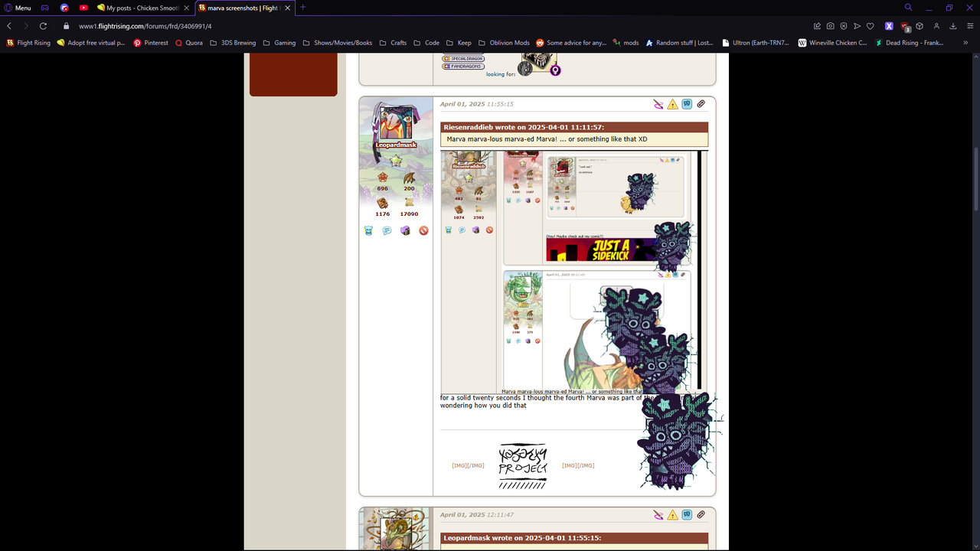Image resolution: width=980 pixels, height=551 pixels.
Task: Expand the Keep bookmark folder
Action: click(x=459, y=43)
